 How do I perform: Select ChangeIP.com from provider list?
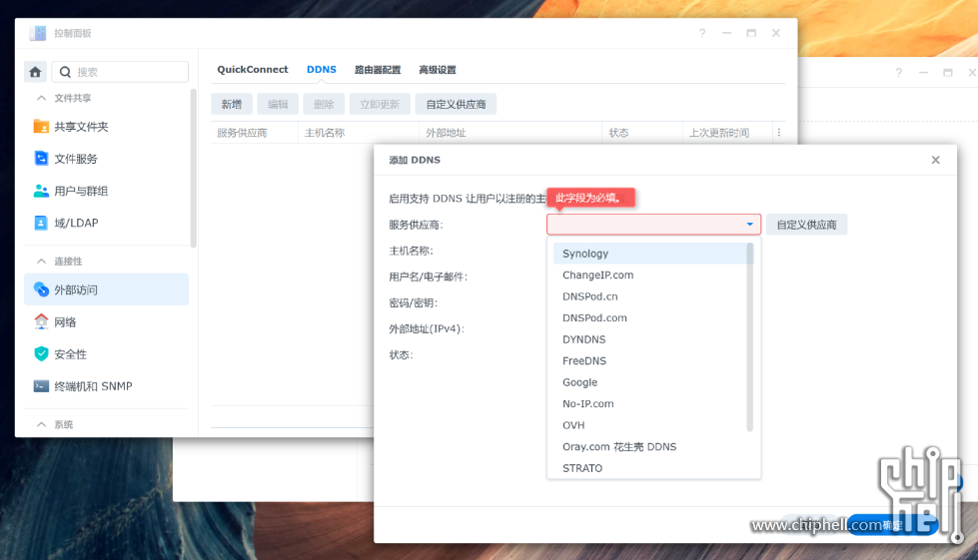coord(650,275)
